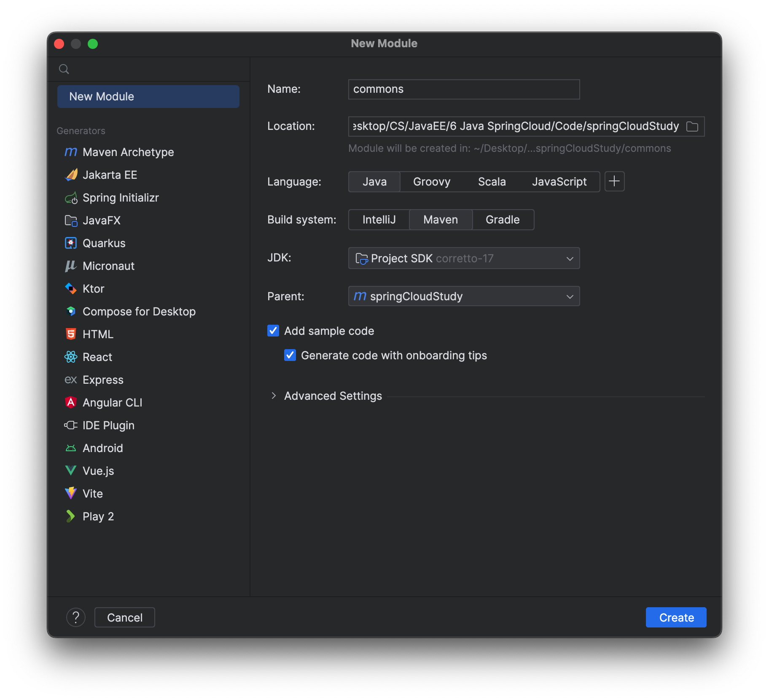
Task: Browse for a module location folder
Action: (x=692, y=126)
